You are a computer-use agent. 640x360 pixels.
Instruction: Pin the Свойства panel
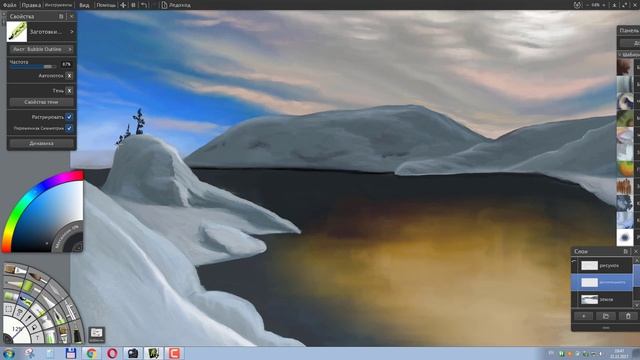point(61,16)
